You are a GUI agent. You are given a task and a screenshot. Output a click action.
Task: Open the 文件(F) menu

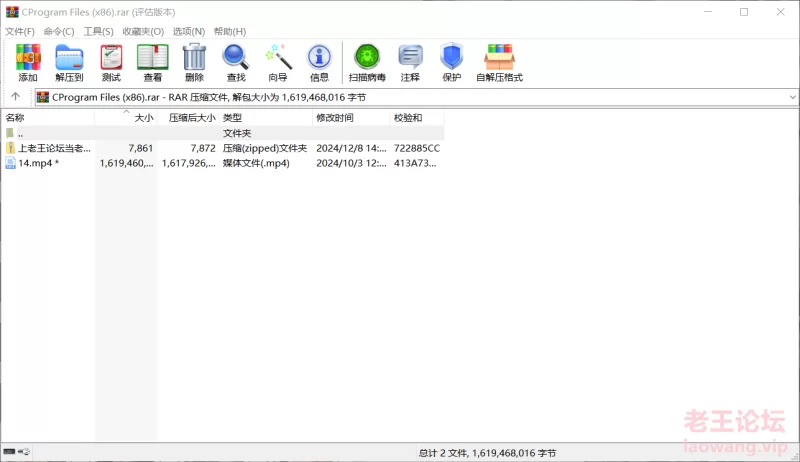tap(20, 32)
